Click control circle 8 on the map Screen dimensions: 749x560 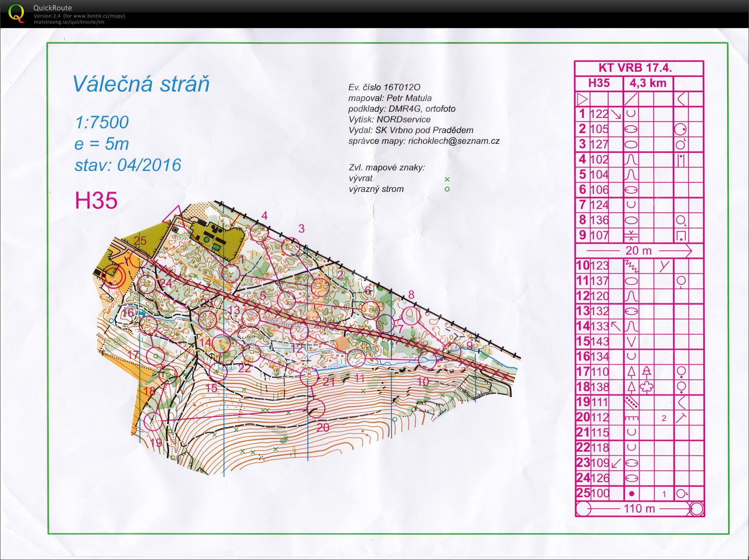pyautogui.click(x=411, y=316)
